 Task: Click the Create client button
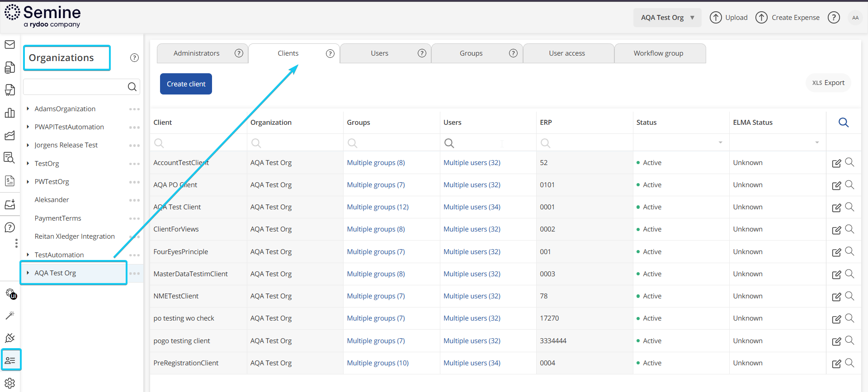(x=186, y=84)
